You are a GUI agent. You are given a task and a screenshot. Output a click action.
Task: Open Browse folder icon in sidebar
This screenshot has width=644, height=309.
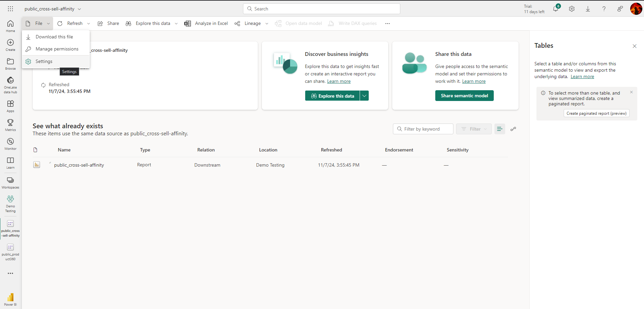10,64
